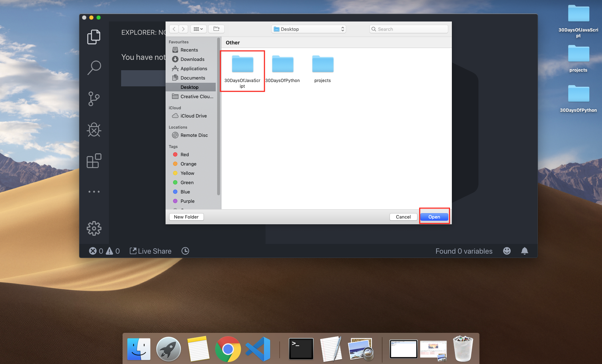Click the Open button to confirm
Screen dimensions: 602x364
434,217
